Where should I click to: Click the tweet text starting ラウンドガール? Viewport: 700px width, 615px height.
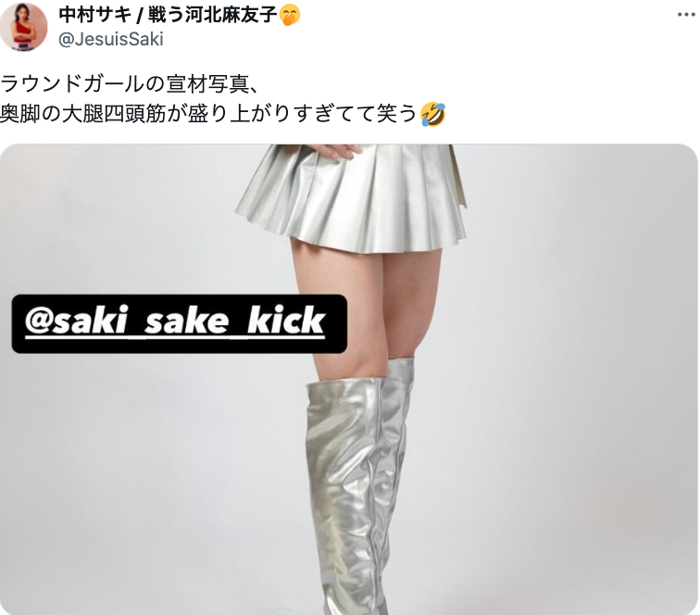pyautogui.click(x=223, y=99)
